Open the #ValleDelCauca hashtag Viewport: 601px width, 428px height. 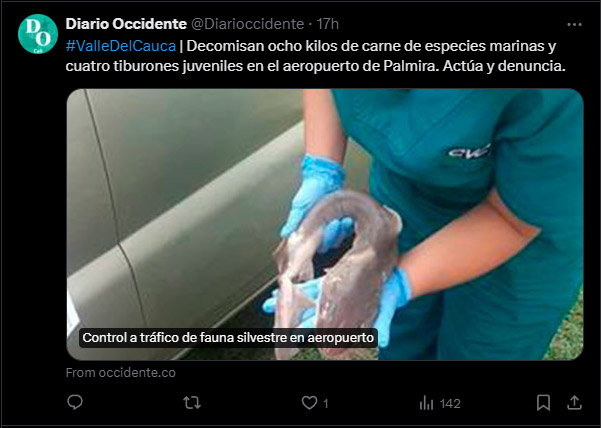click(x=121, y=46)
